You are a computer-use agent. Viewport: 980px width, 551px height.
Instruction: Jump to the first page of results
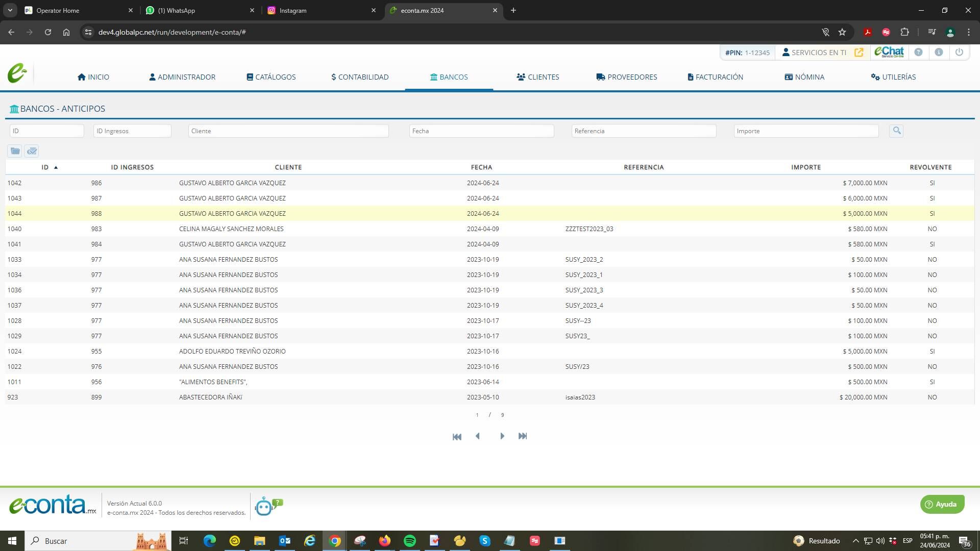pos(457,437)
